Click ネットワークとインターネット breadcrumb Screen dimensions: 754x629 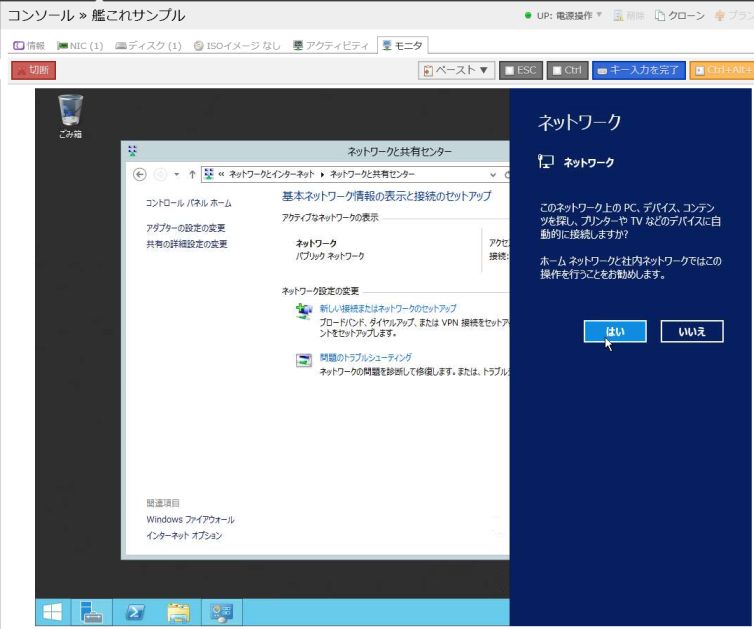click(x=271, y=174)
